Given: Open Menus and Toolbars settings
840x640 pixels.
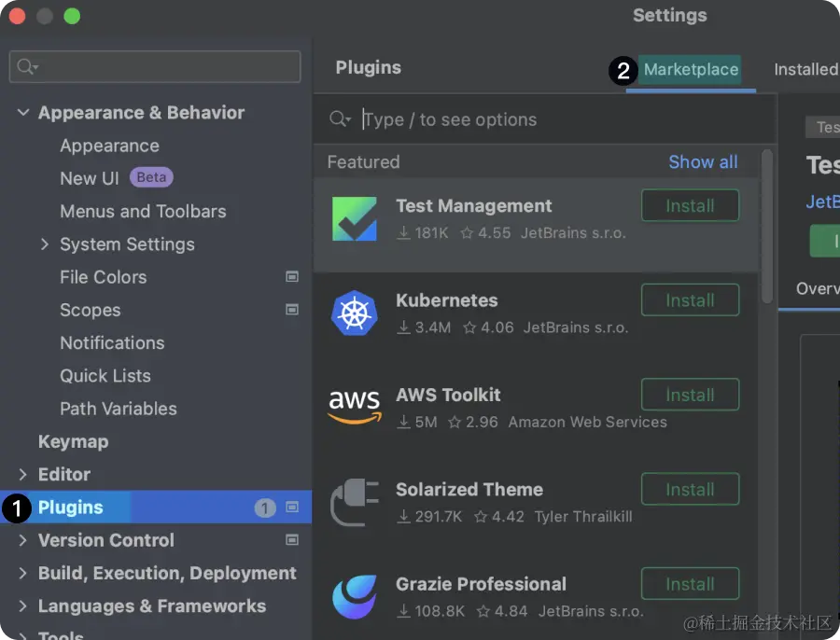Looking at the screenshot, I should click(x=143, y=212).
